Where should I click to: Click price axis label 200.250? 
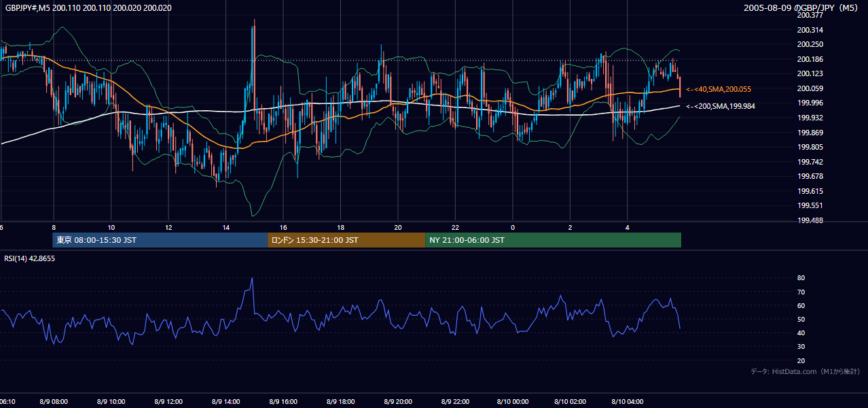click(810, 44)
